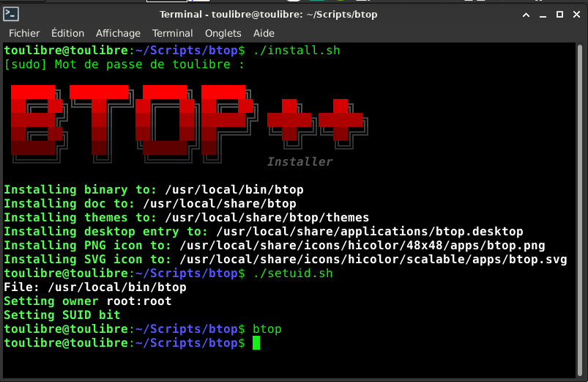The height and width of the screenshot is (382, 588).
Task: Open the window menu via the terminal icon
Action: 11,15
